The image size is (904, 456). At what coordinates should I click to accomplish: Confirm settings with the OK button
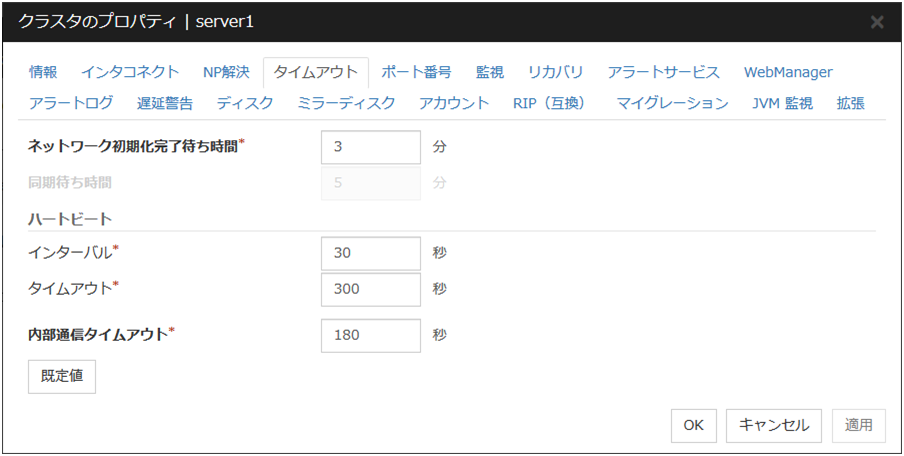(693, 425)
